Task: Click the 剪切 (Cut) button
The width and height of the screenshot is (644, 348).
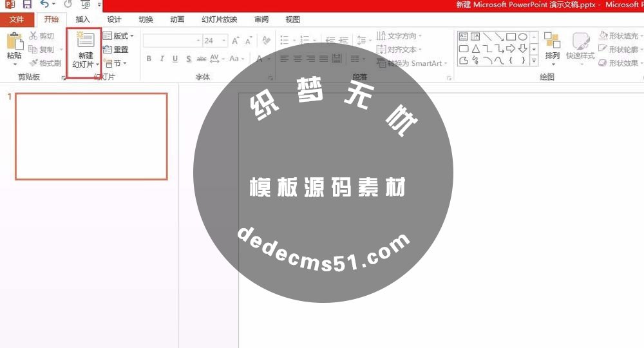Action: click(42, 36)
